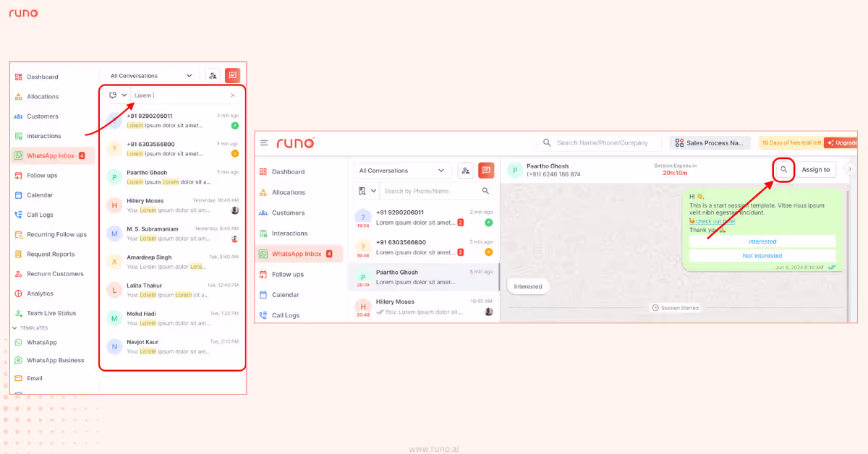Click the Interested reply option

[762, 241]
